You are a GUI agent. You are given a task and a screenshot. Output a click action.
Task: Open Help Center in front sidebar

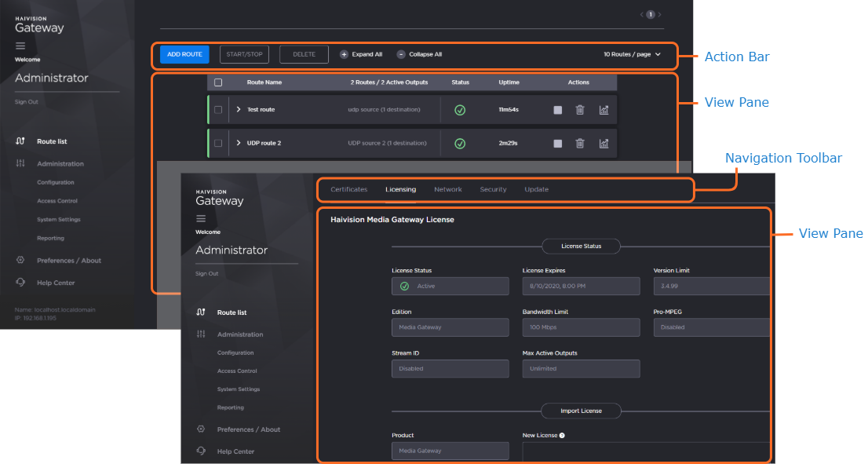235,451
